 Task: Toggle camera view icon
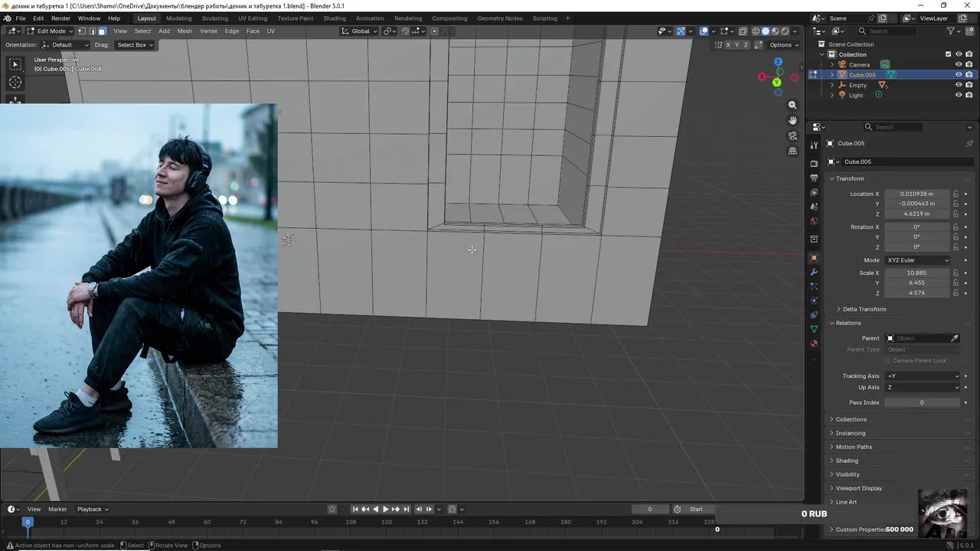point(792,135)
